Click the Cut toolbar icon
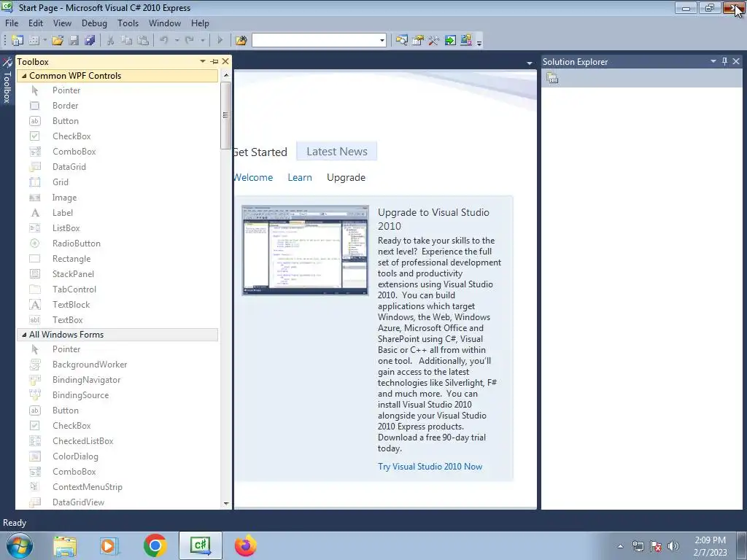This screenshot has height=560, width=747. [111, 41]
